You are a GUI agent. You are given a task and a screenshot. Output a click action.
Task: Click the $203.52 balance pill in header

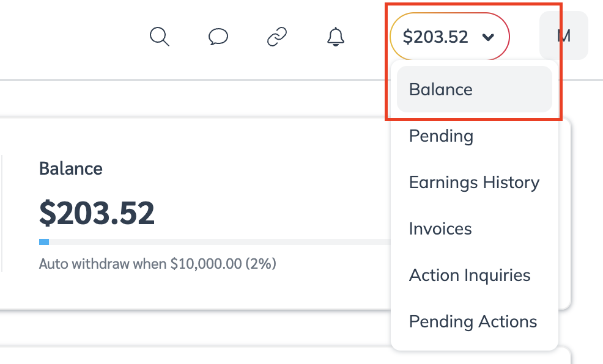(435, 37)
